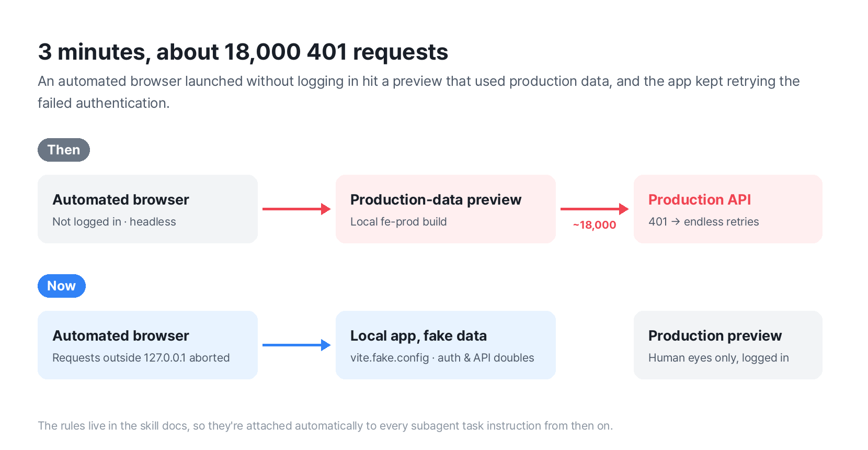Click the footer note starting "The rules live"

tap(325, 426)
